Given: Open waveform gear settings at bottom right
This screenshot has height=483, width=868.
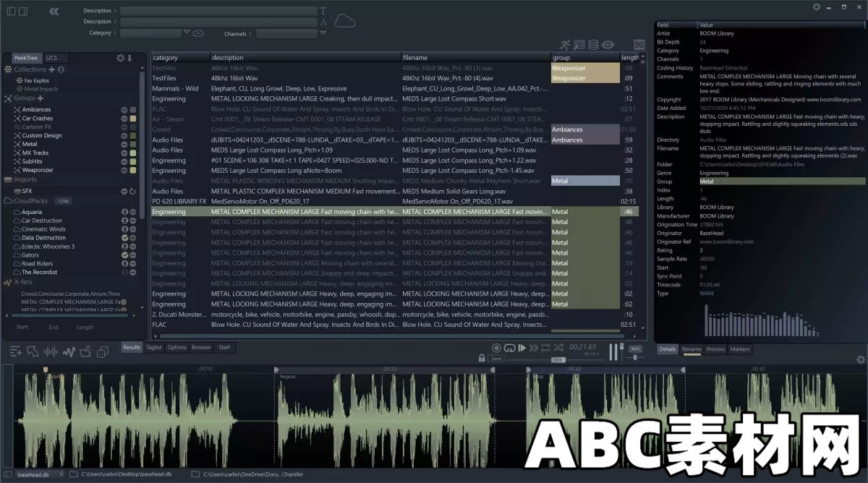Looking at the screenshot, I should point(860,359).
